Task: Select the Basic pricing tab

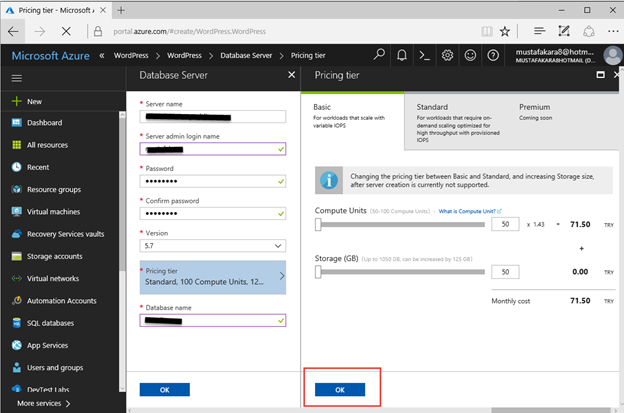Action: click(x=352, y=121)
